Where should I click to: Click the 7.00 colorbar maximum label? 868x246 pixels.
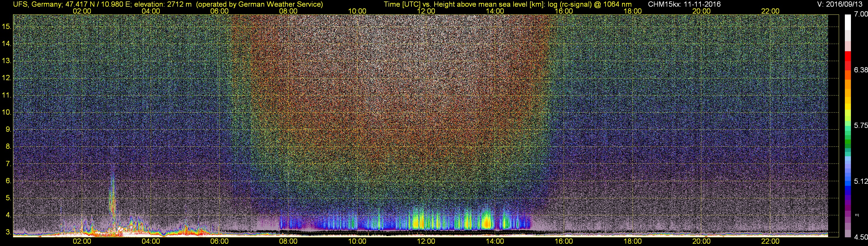860,14
